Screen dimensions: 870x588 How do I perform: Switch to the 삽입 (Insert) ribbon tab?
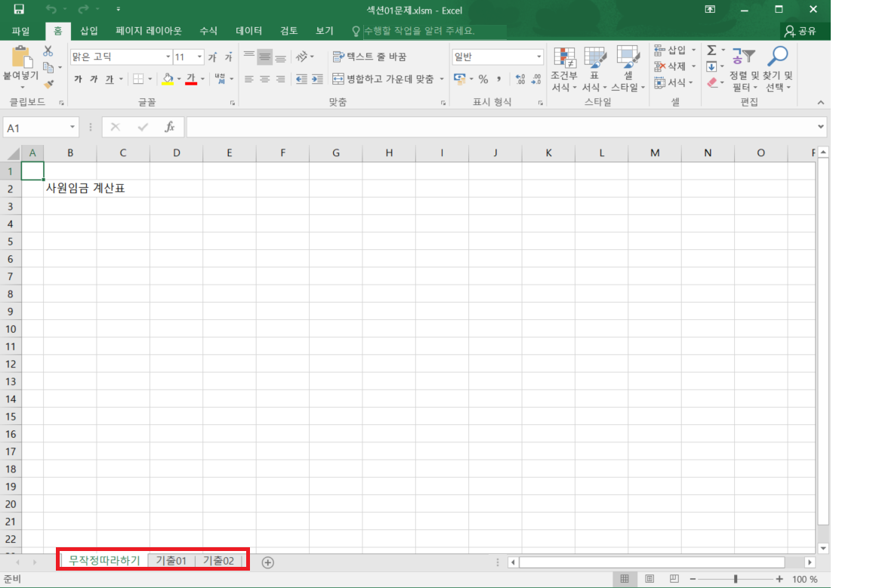click(x=89, y=31)
